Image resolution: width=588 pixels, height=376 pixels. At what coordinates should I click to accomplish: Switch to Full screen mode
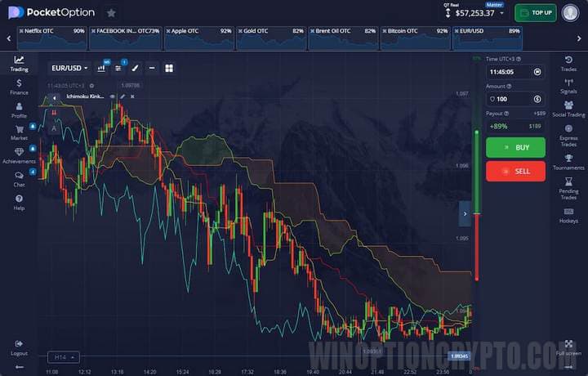(568, 348)
